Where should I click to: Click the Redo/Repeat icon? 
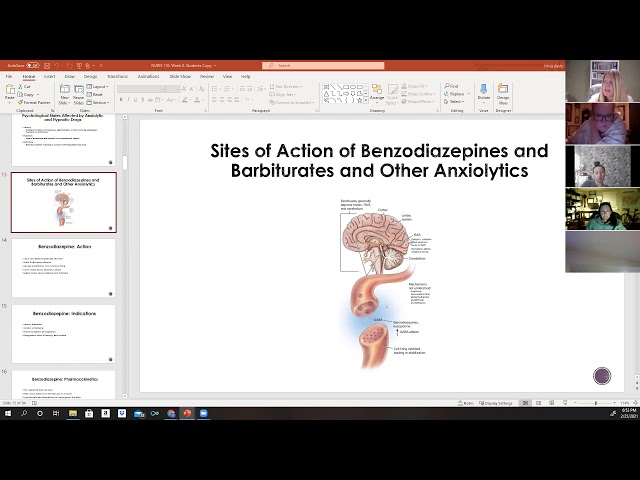click(69, 65)
